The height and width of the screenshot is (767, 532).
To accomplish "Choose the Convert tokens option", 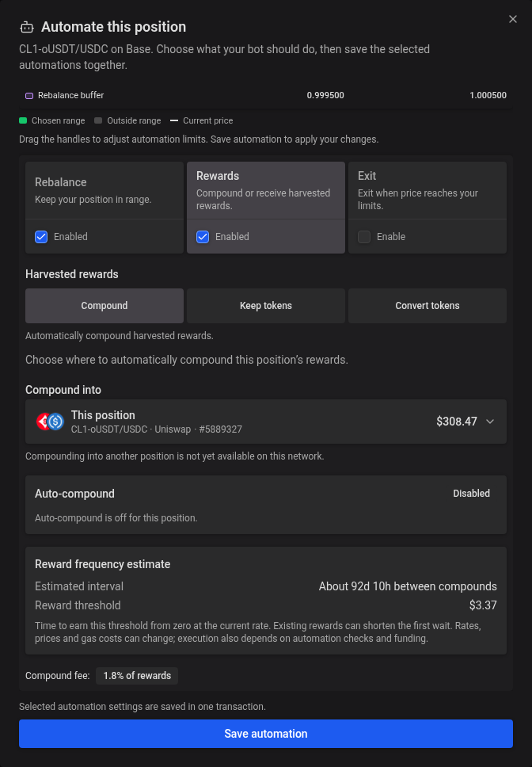I will (427, 306).
